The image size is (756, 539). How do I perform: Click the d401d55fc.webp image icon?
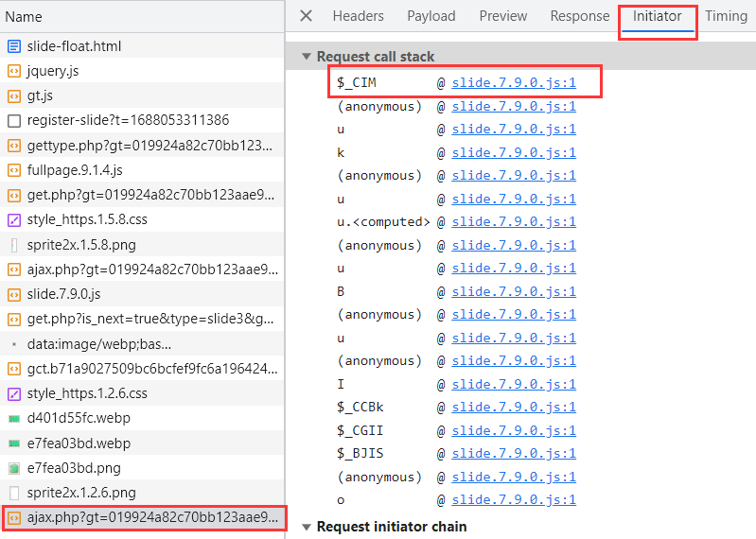coord(14,418)
